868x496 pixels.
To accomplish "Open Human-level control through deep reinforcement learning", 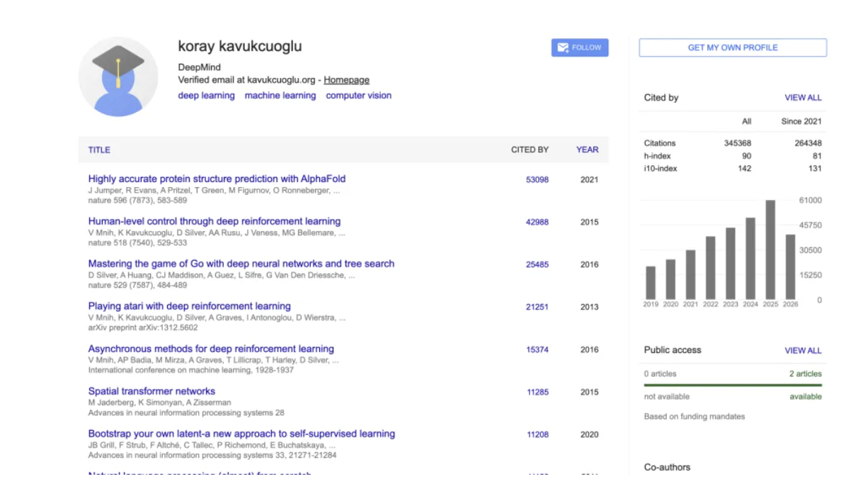I will [215, 221].
